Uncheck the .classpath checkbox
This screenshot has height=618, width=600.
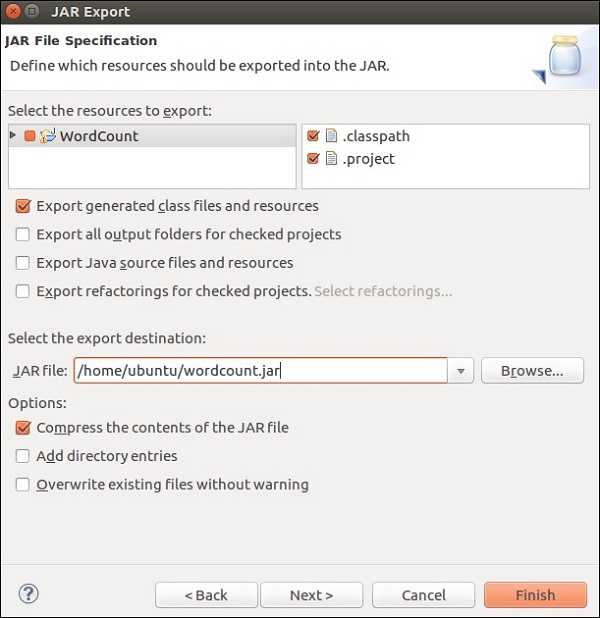(x=314, y=136)
